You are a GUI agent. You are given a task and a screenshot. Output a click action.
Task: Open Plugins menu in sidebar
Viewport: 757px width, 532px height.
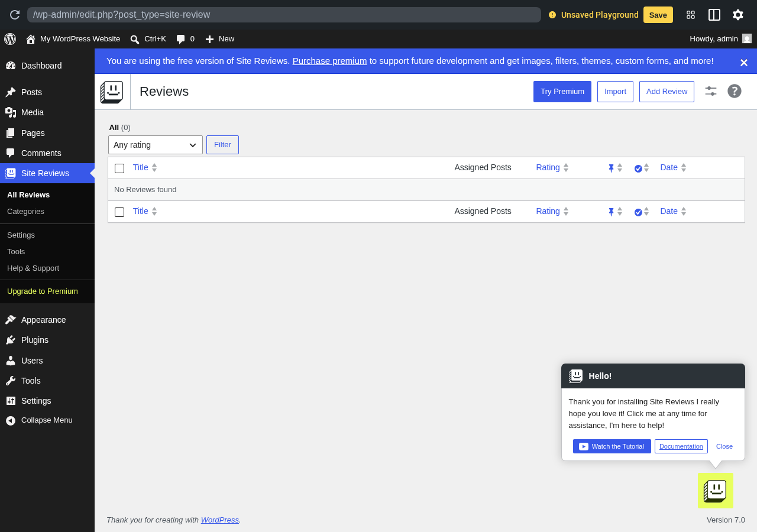(x=47, y=340)
